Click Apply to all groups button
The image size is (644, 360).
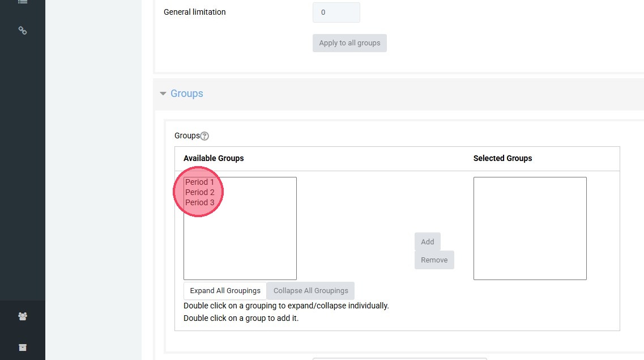click(349, 43)
